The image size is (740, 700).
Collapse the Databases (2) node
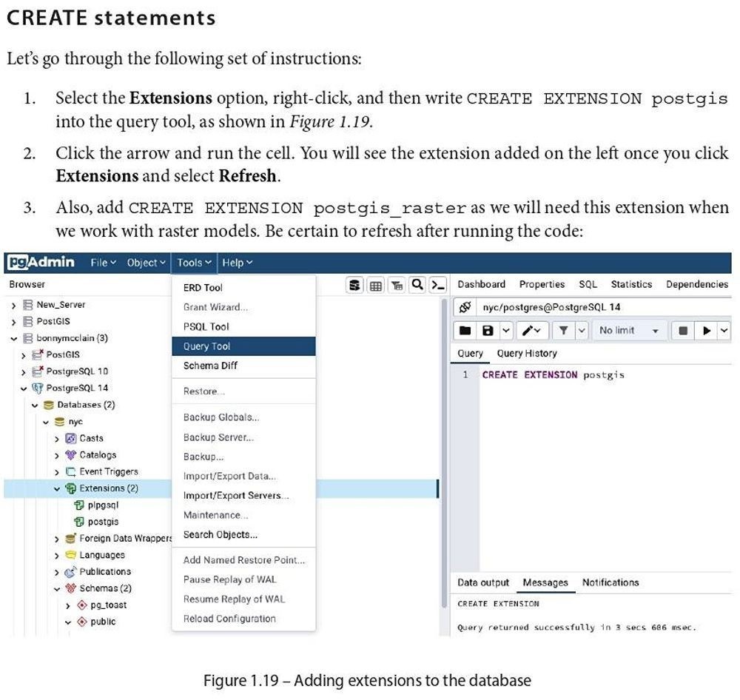35,405
